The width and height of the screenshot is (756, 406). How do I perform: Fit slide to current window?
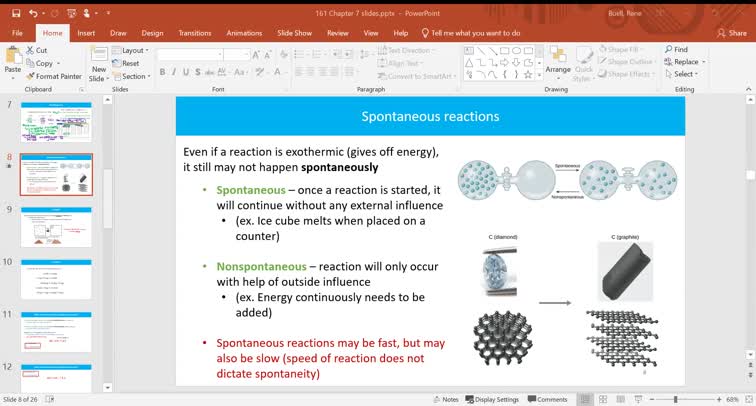pos(746,399)
